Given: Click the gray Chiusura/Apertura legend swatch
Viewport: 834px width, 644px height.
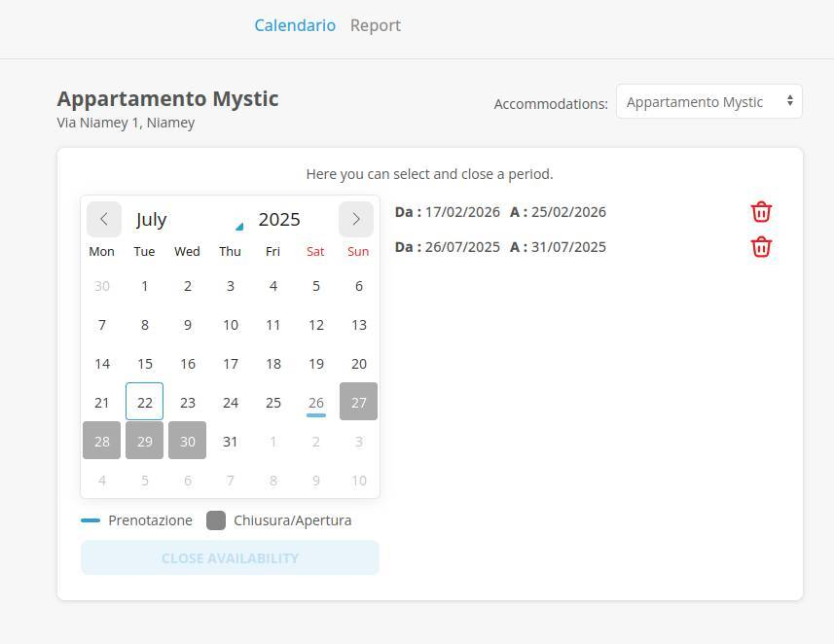Looking at the screenshot, I should [216, 520].
